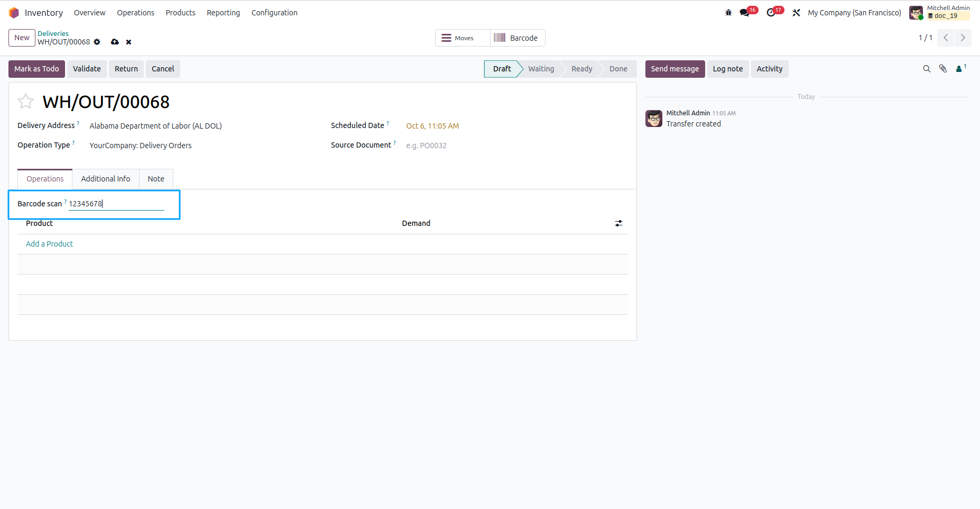The height and width of the screenshot is (509, 980).
Task: Open the Barcode smart button
Action: coord(517,38)
